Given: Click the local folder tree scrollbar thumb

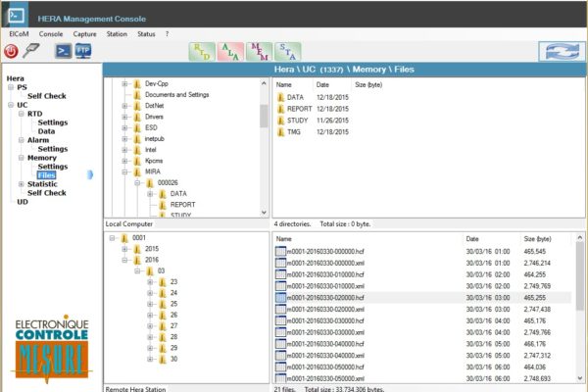Looking at the screenshot, I should coord(264,116).
